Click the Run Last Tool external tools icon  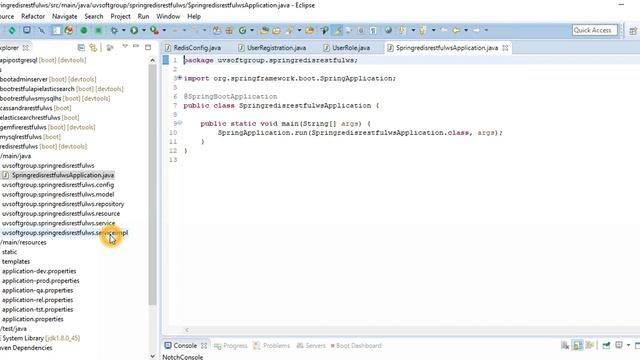coord(154,30)
